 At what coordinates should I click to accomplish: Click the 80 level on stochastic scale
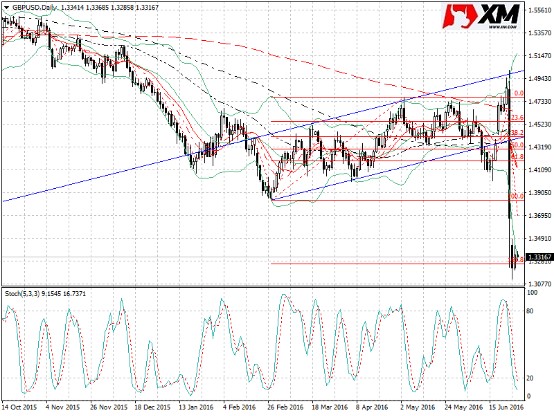tap(530, 311)
